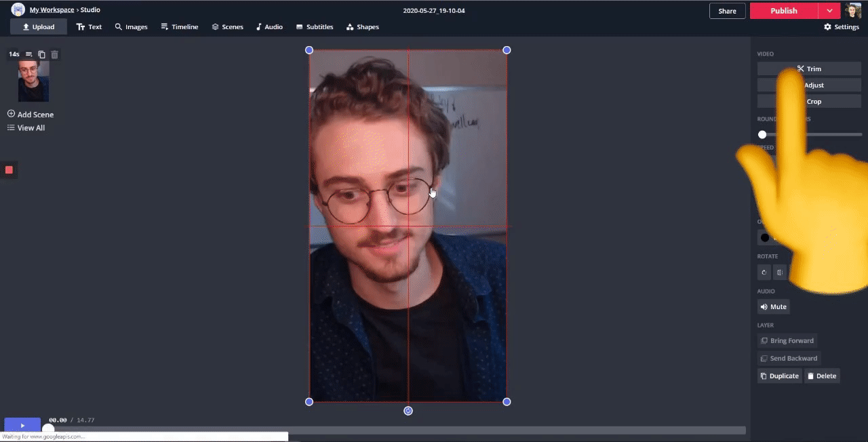The height and width of the screenshot is (442, 868).
Task: Open the Settings gear
Action: tap(841, 27)
